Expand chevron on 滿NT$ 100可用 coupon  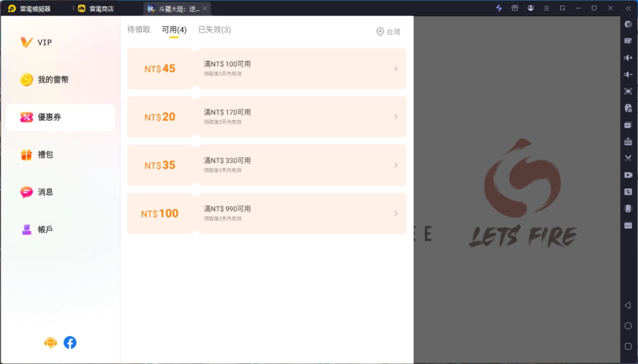(x=396, y=68)
